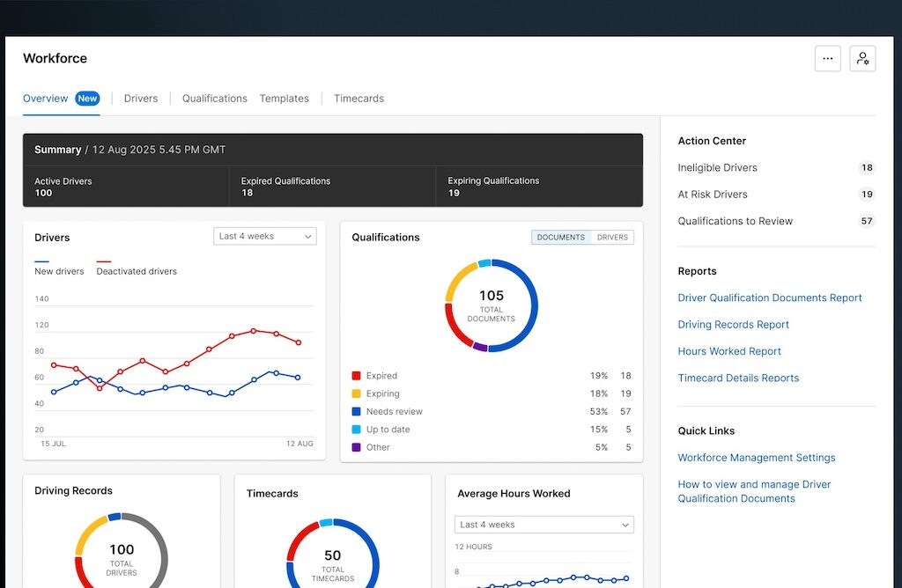Open Driver Qualification Documents Report link
The width and height of the screenshot is (902, 588).
770,298
